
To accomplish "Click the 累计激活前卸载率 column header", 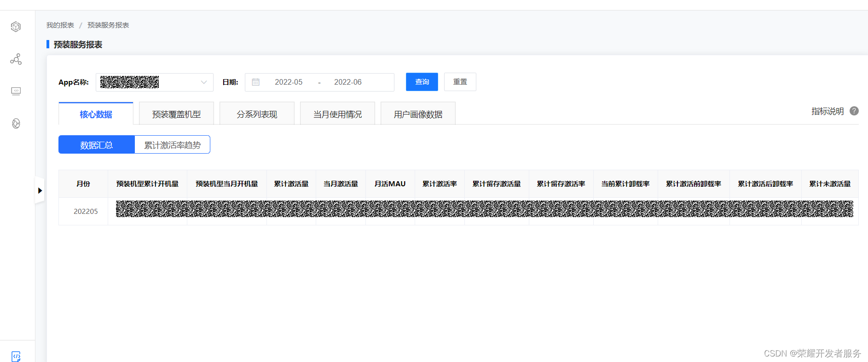I will click(694, 184).
